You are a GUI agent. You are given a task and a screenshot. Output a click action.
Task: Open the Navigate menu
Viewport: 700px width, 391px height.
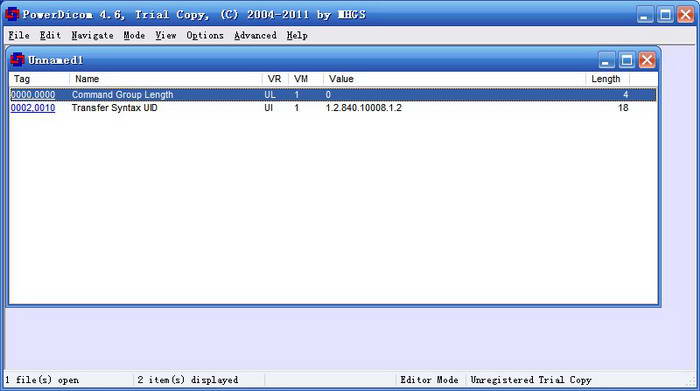tap(92, 35)
